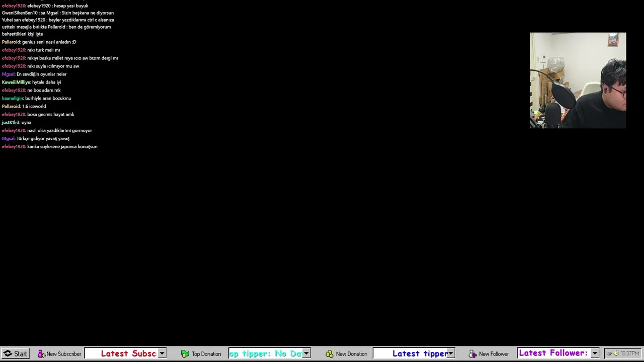Image resolution: width=644 pixels, height=362 pixels.
Task: Open the Latest Subscriber dropdown arrow
Action: coord(162,353)
